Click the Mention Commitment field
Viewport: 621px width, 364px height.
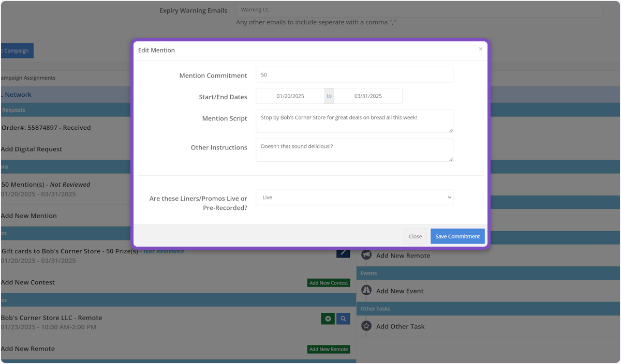coord(354,74)
